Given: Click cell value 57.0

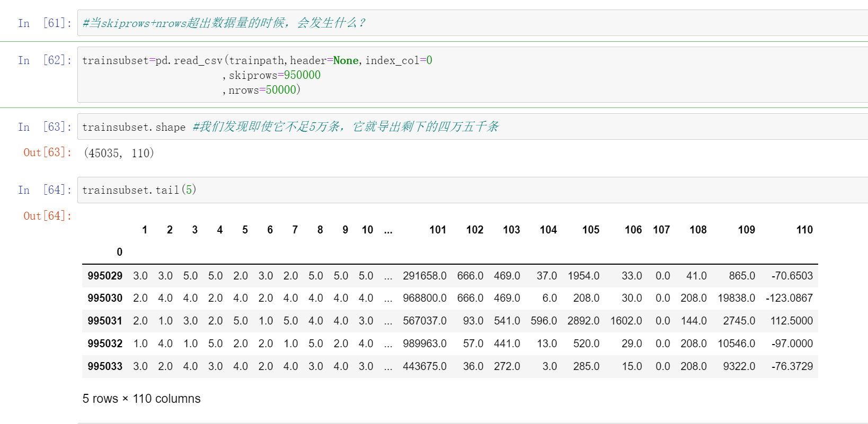Looking at the screenshot, I should (473, 344).
